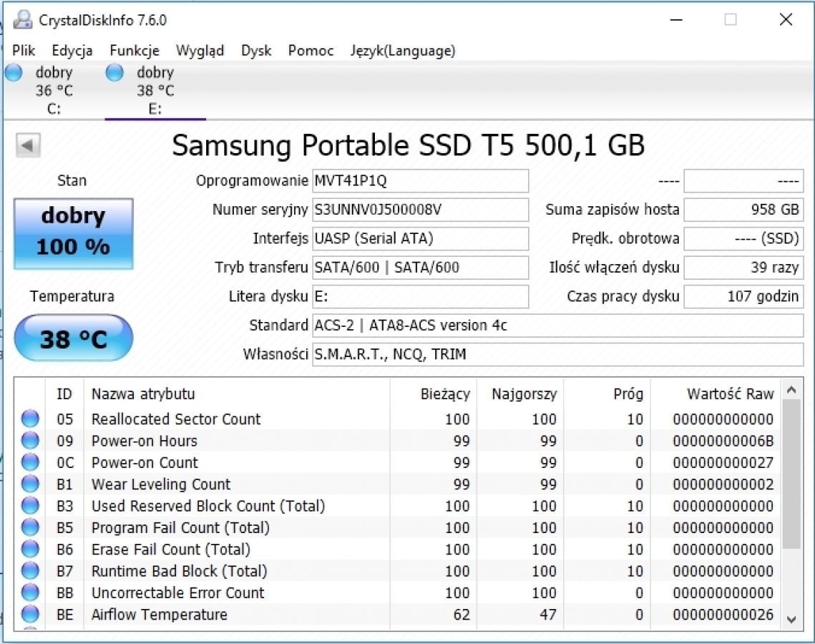815x644 pixels.
Task: Open the Język(Language) menu
Action: pyautogui.click(x=403, y=50)
